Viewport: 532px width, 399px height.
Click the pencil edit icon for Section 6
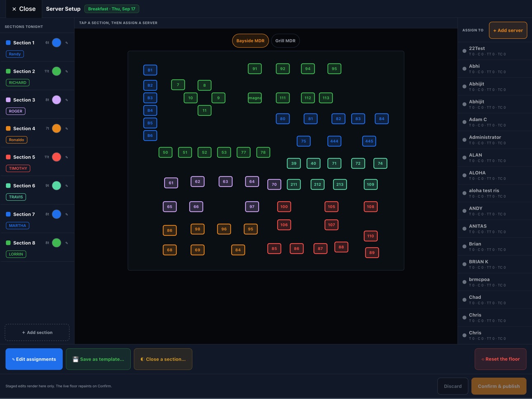tap(67, 185)
